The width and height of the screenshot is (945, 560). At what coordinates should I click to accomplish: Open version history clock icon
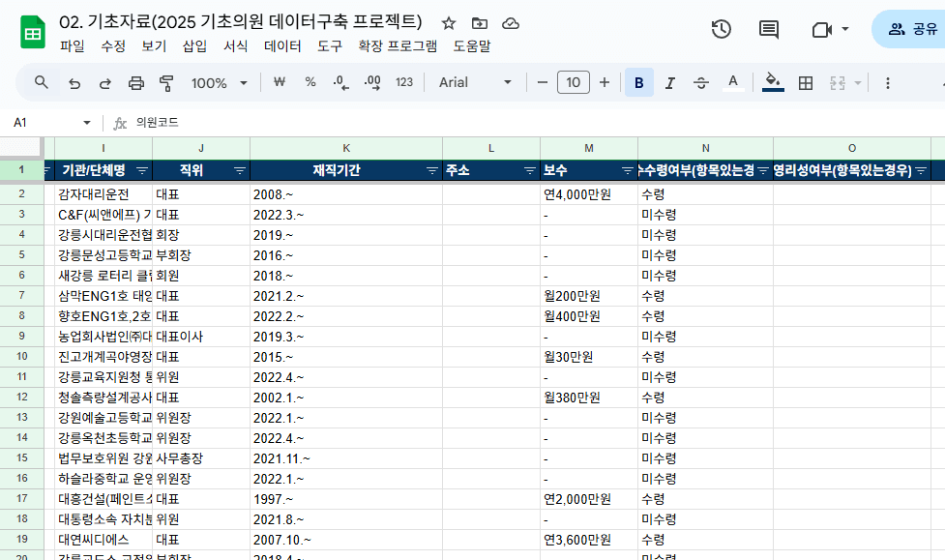click(x=721, y=29)
